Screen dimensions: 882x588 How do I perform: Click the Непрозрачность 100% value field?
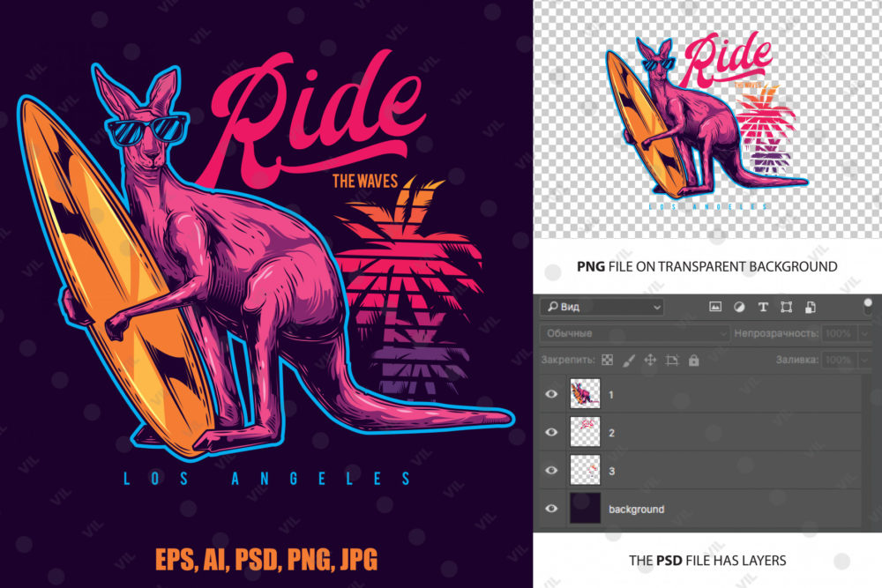click(841, 333)
